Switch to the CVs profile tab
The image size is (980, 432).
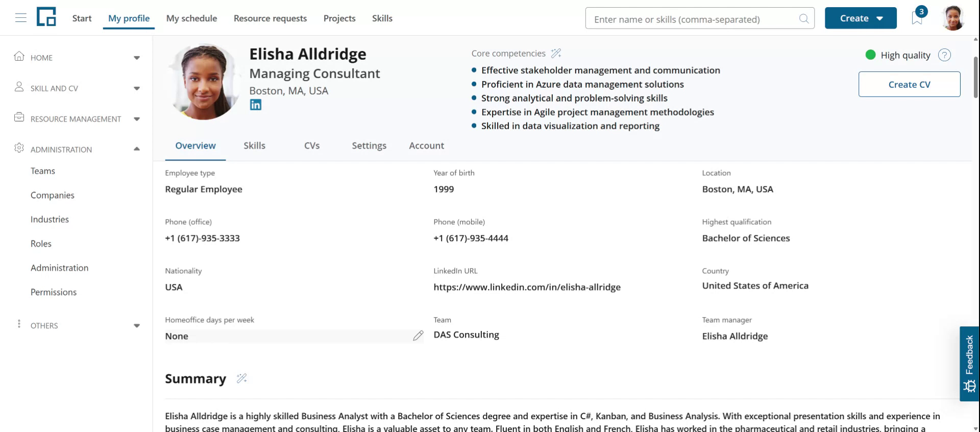pyautogui.click(x=312, y=146)
